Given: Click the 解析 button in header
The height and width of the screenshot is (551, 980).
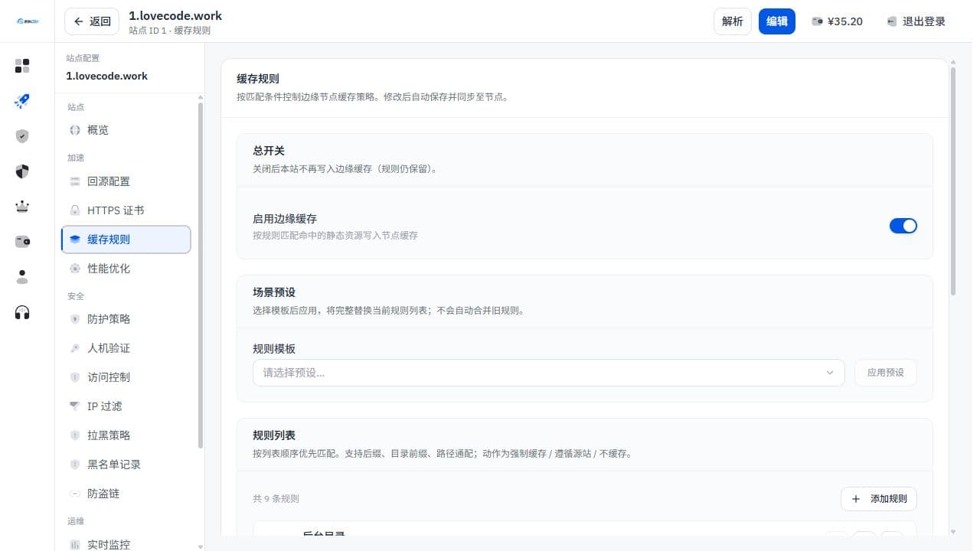Looking at the screenshot, I should (x=733, y=21).
